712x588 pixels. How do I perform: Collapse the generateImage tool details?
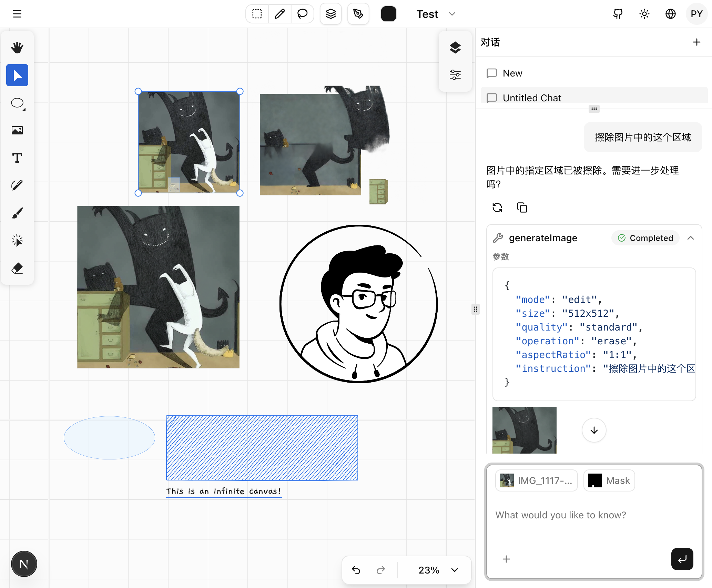coord(691,238)
